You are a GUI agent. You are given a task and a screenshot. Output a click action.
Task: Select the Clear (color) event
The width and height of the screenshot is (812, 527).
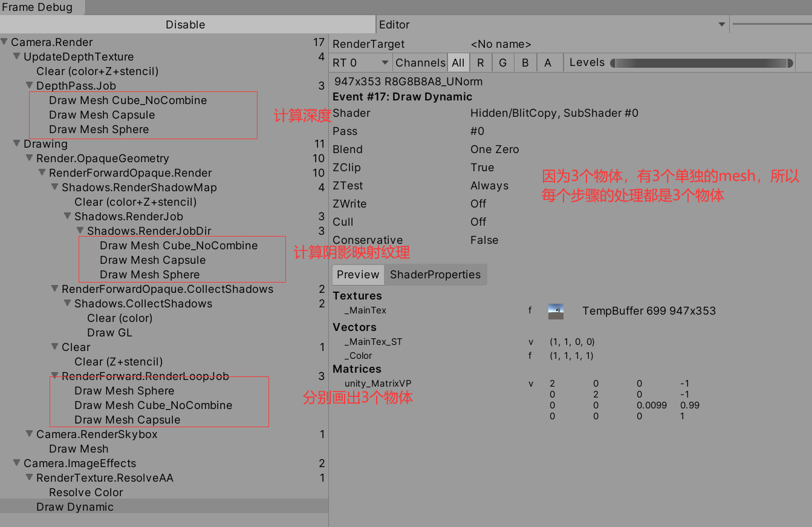click(x=120, y=318)
